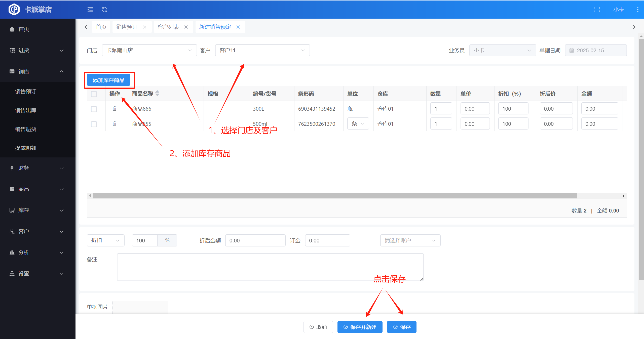Toggle fullscreen mode icon
This screenshot has height=339, width=644.
click(x=597, y=10)
